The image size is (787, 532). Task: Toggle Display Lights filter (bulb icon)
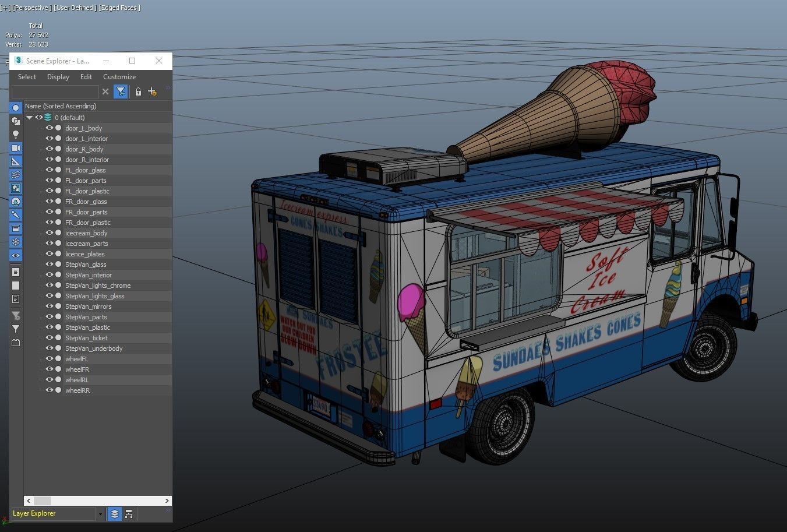(16, 135)
